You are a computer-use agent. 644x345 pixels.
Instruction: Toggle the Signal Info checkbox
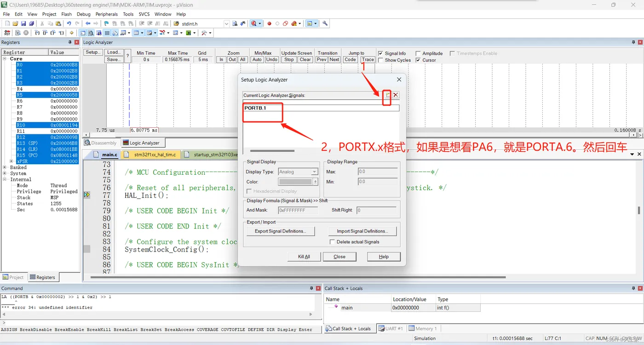tap(380, 53)
